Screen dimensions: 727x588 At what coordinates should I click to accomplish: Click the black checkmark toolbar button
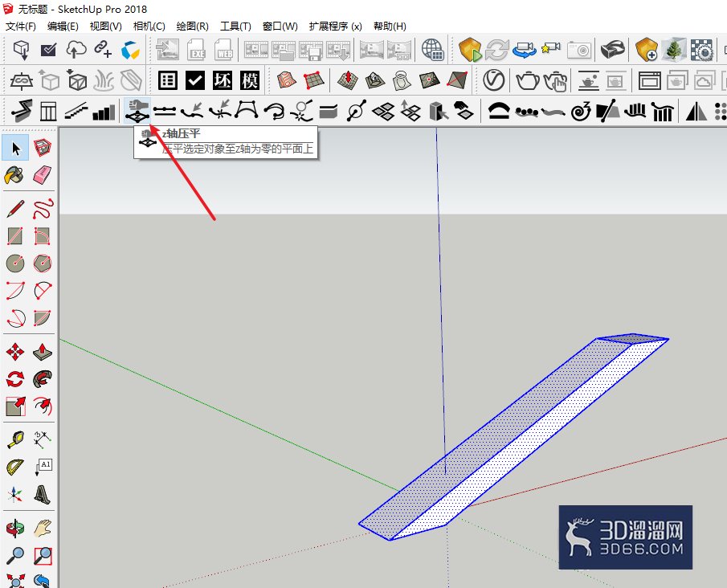[194, 80]
